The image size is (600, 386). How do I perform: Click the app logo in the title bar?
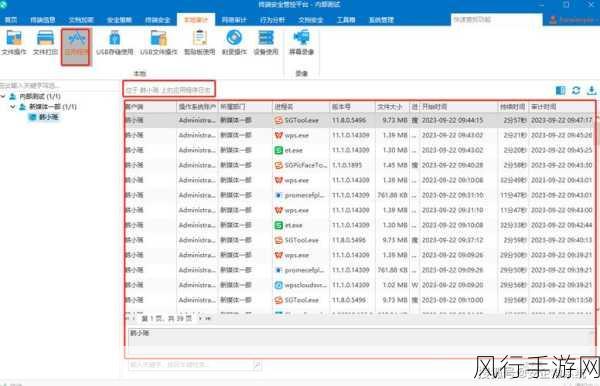[4, 5]
